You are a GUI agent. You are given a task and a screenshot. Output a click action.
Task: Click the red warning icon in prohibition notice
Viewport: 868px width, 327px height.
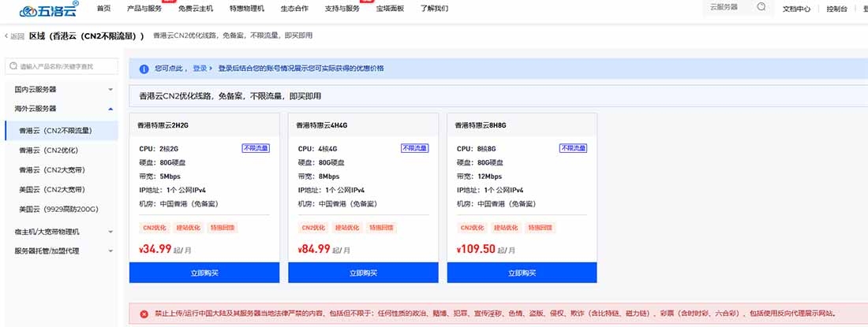pos(144,314)
